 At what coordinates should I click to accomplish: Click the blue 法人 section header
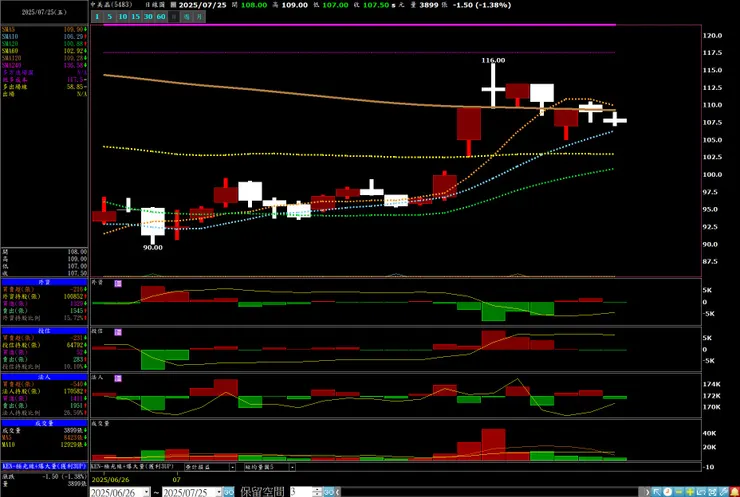click(44, 377)
